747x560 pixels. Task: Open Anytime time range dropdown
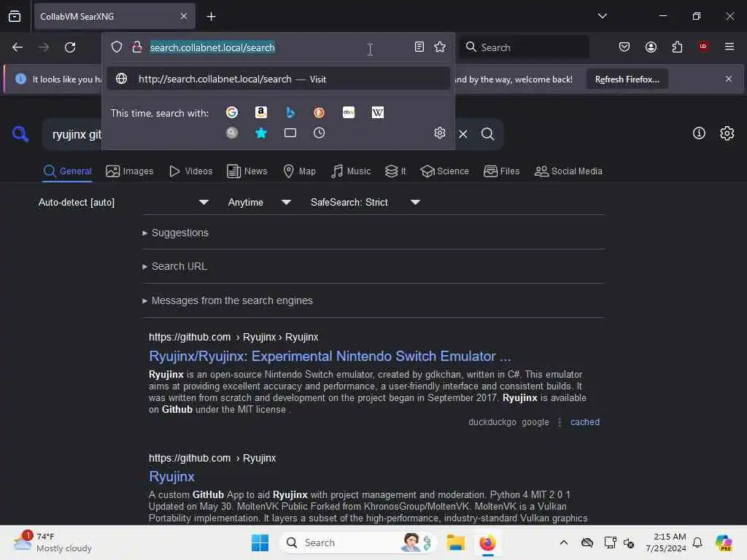(x=260, y=203)
